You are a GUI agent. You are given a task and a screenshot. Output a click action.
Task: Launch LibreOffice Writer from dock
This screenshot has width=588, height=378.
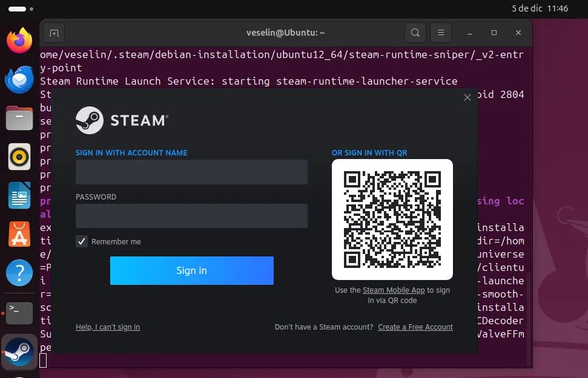coord(19,195)
